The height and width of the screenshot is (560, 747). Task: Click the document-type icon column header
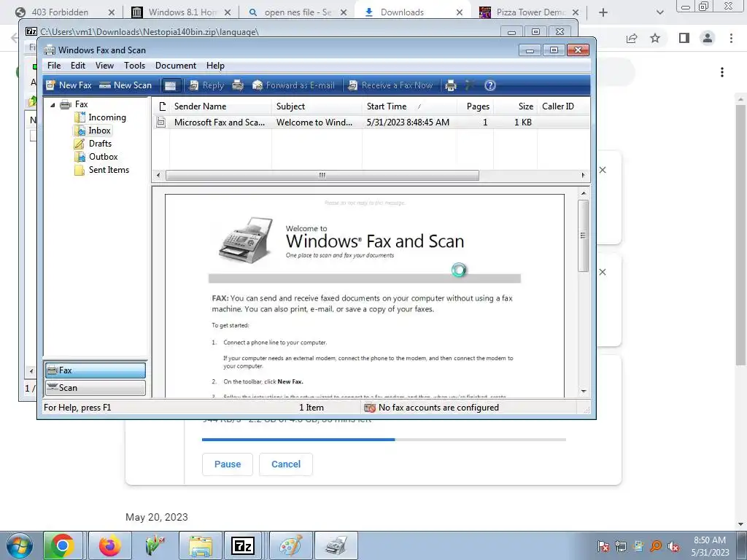click(x=161, y=106)
